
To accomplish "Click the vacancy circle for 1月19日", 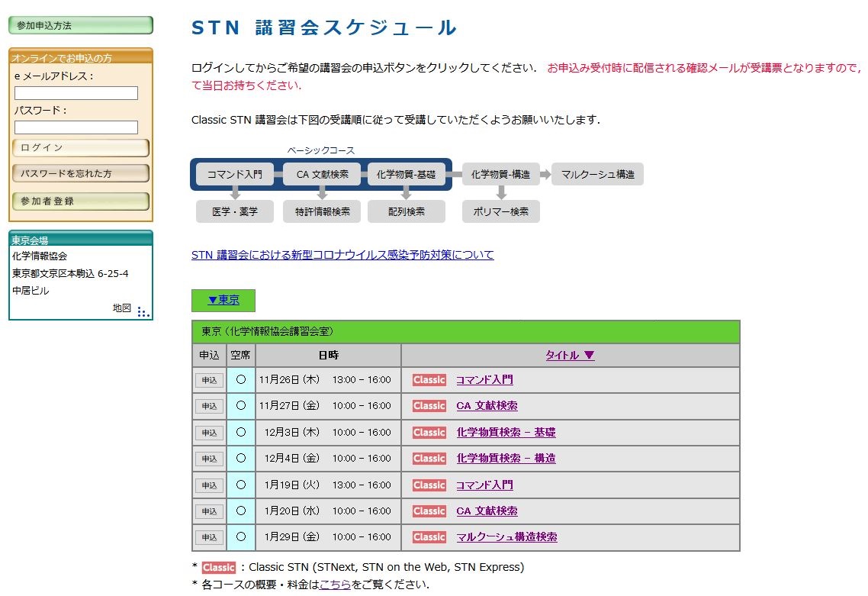I will tap(241, 485).
